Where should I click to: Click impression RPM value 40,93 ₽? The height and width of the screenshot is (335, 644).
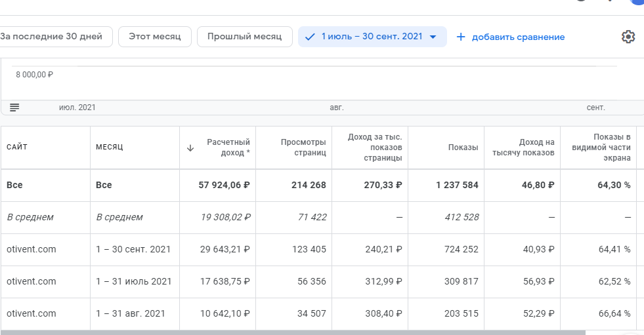(x=538, y=249)
